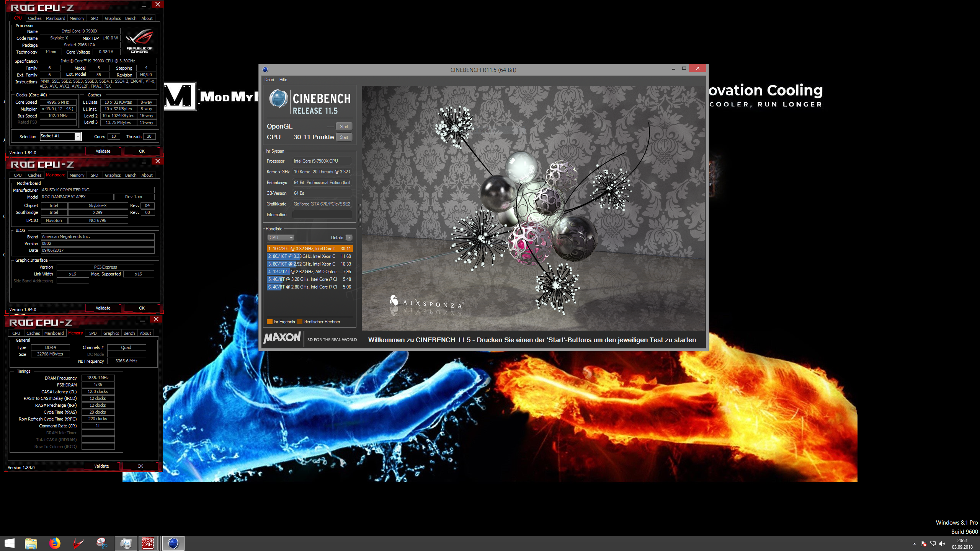Switch to ROG CPU-Z taskbar icon

pyautogui.click(x=148, y=543)
